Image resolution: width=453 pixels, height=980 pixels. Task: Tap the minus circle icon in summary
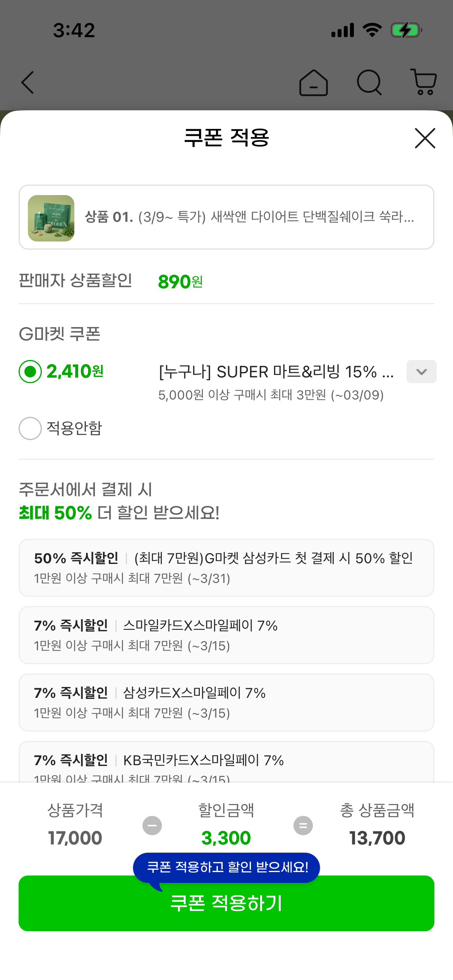coord(152,826)
